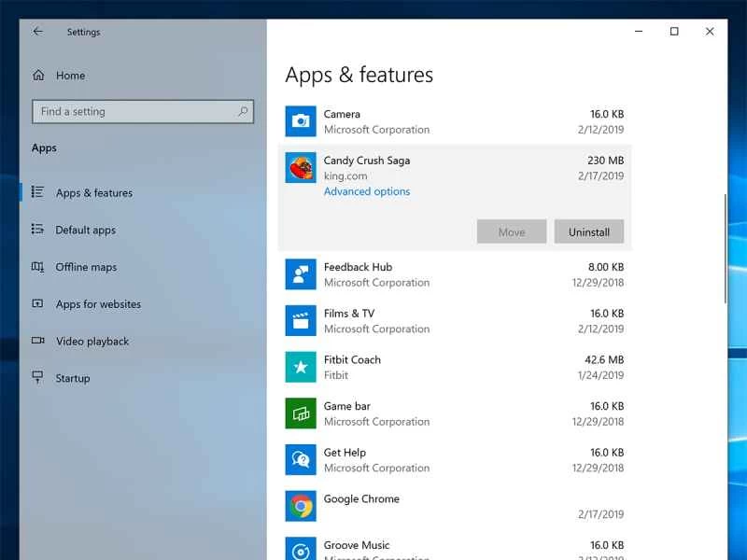
Task: Select the Get Help app icon
Action: pyautogui.click(x=300, y=459)
